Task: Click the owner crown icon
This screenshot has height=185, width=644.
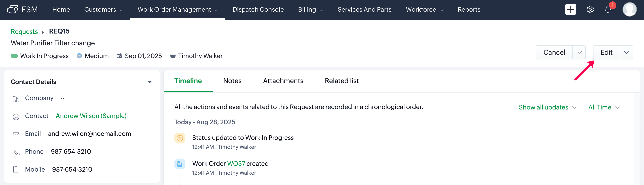Action: click(x=173, y=56)
